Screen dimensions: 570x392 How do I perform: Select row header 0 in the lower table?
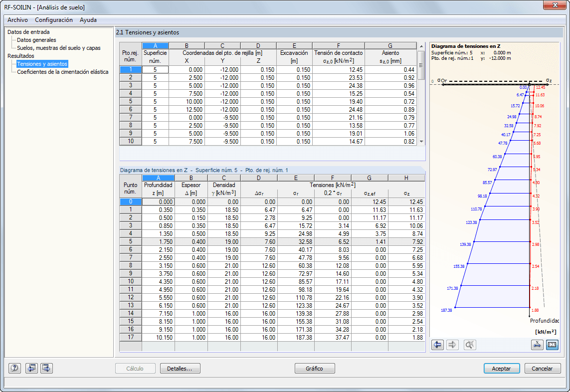coord(131,202)
